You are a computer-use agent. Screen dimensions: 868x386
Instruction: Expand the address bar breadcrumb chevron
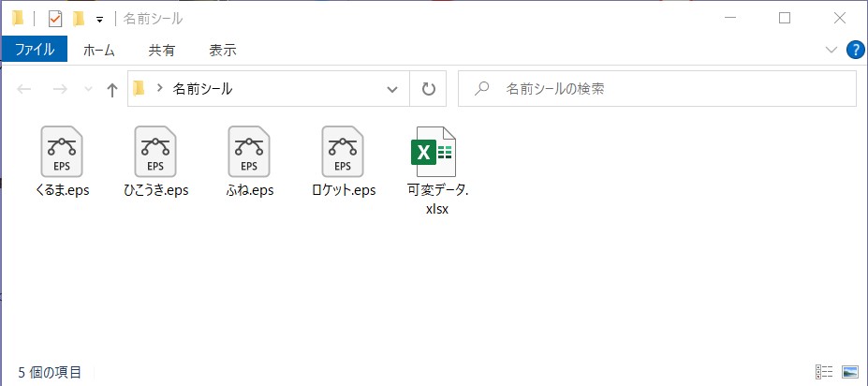[x=160, y=89]
